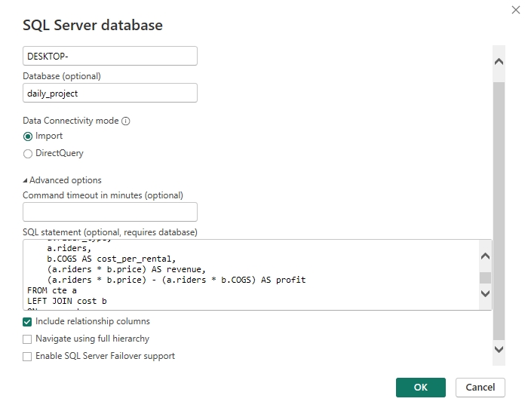The image size is (528, 420).
Task: Click inside the SQL statement text area
Action: [251, 274]
